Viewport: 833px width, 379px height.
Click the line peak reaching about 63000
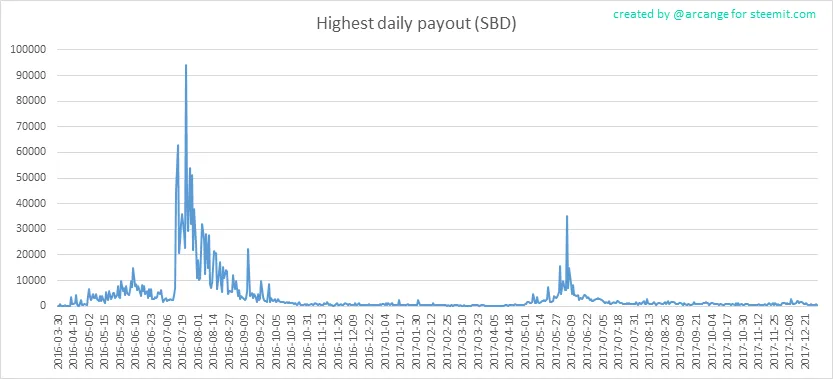[x=178, y=145]
